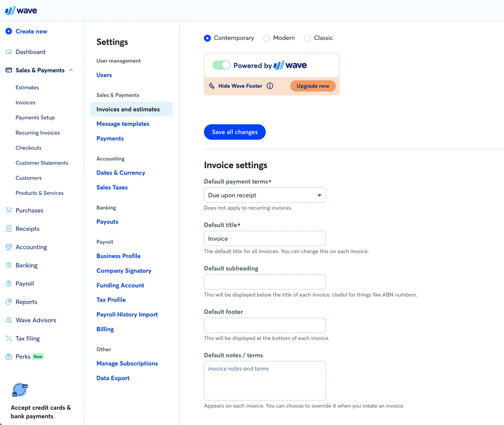Click Accept credit cards & bank payments
This screenshot has width=504, height=425.
(x=40, y=412)
